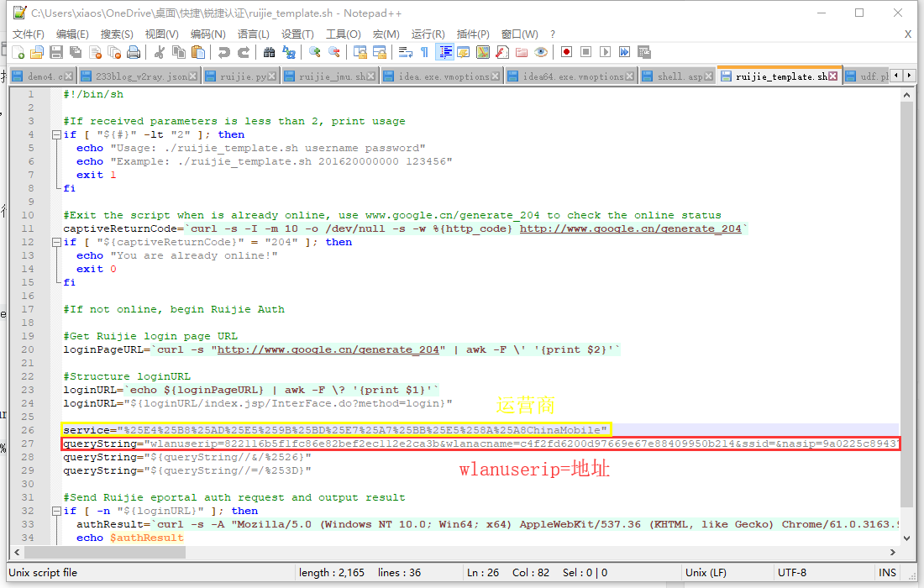Click the Save Recorded Macro icon

click(x=644, y=52)
